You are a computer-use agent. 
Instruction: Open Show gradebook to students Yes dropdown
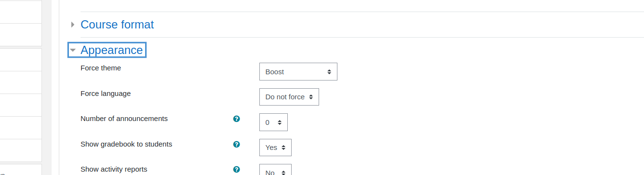[x=275, y=148]
